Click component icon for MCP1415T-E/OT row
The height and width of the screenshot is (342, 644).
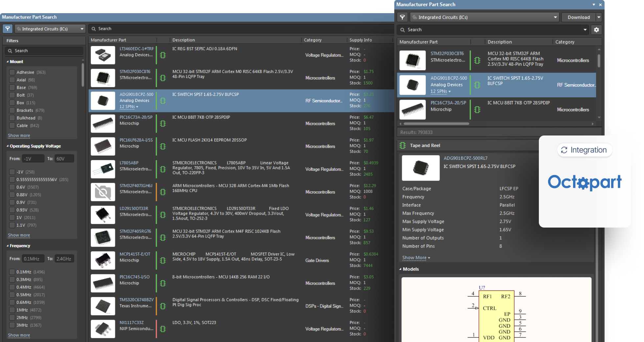click(163, 260)
